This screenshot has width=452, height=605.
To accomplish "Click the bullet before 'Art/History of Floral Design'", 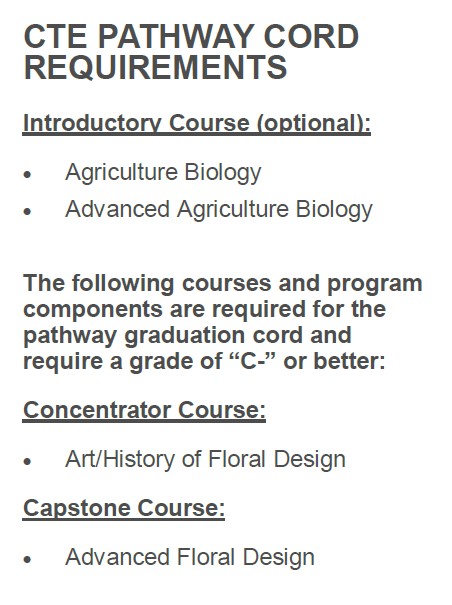I will coord(27,461).
